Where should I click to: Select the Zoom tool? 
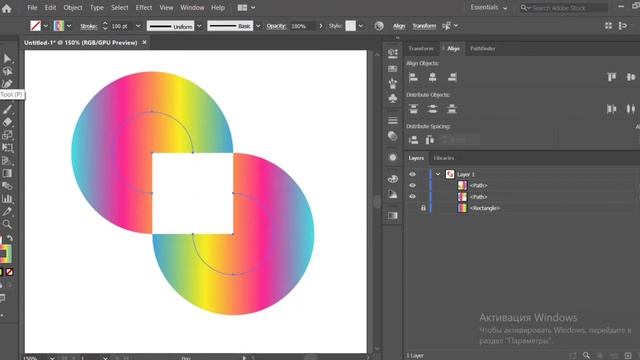click(7, 224)
